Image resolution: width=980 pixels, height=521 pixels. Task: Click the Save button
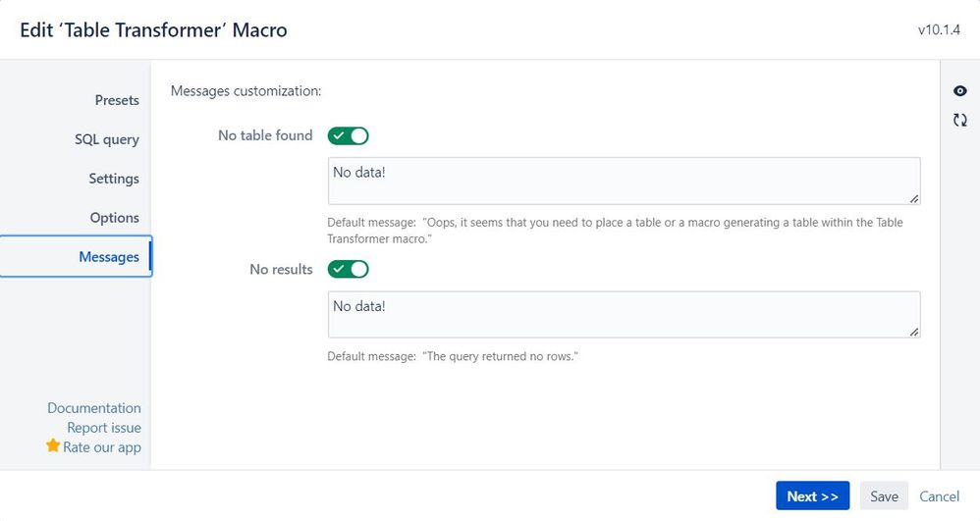(x=884, y=496)
